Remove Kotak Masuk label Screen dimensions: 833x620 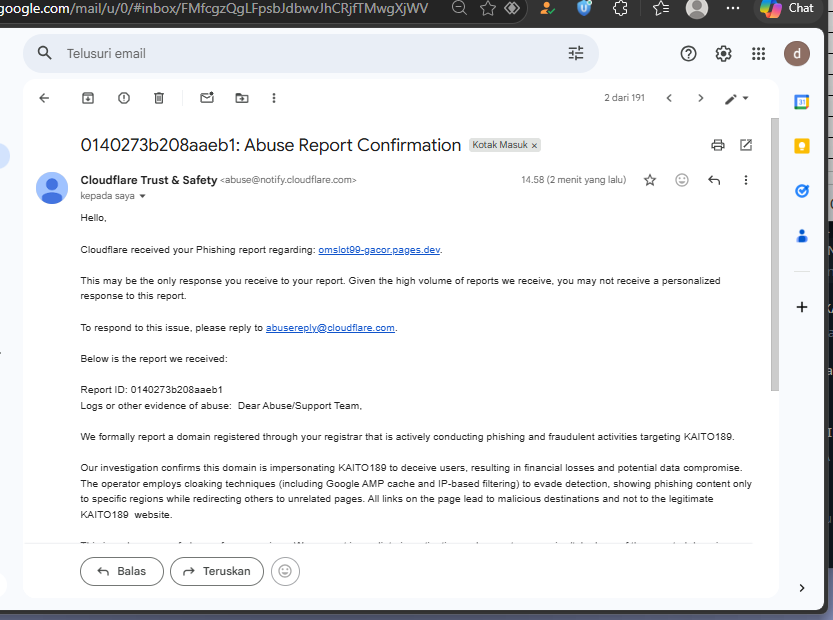(x=534, y=146)
